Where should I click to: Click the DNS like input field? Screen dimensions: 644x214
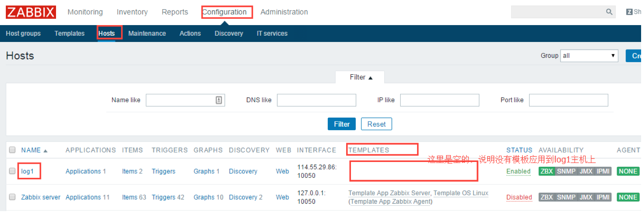[316, 100]
